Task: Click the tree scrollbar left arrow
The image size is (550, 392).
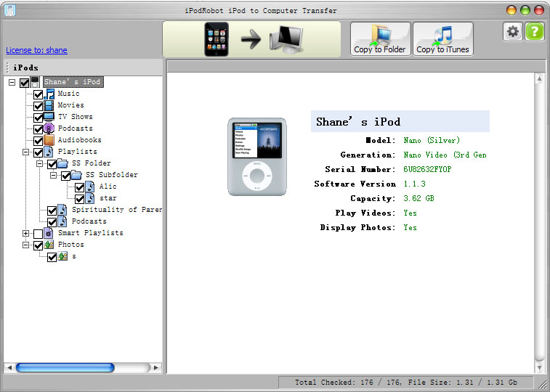Action: [x=9, y=367]
